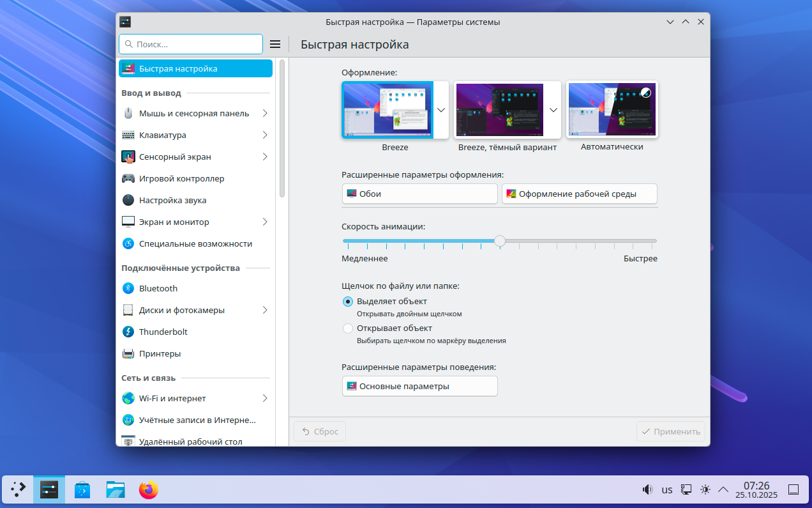The height and width of the screenshot is (508, 812).
Task: Click the touch screen icon beside Сенсорный экран
Action: pyautogui.click(x=128, y=157)
